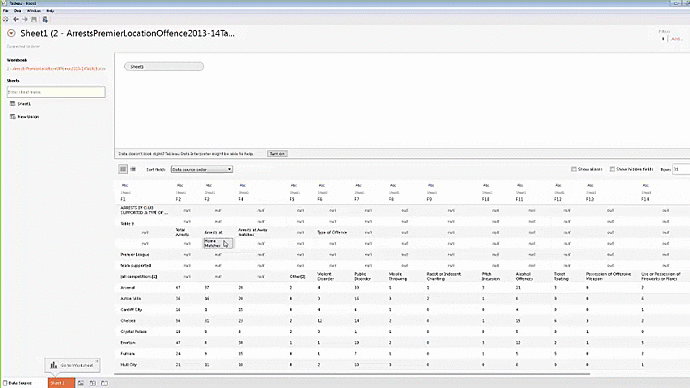Screen dimensions: 690x388
Task: Click the 'Type of Offence' cell
Action: click(332, 232)
